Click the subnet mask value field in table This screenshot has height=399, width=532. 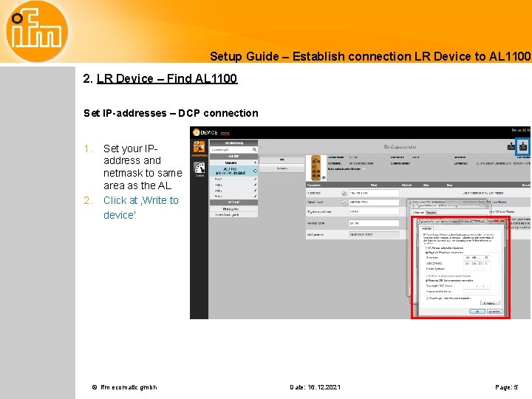(374, 202)
